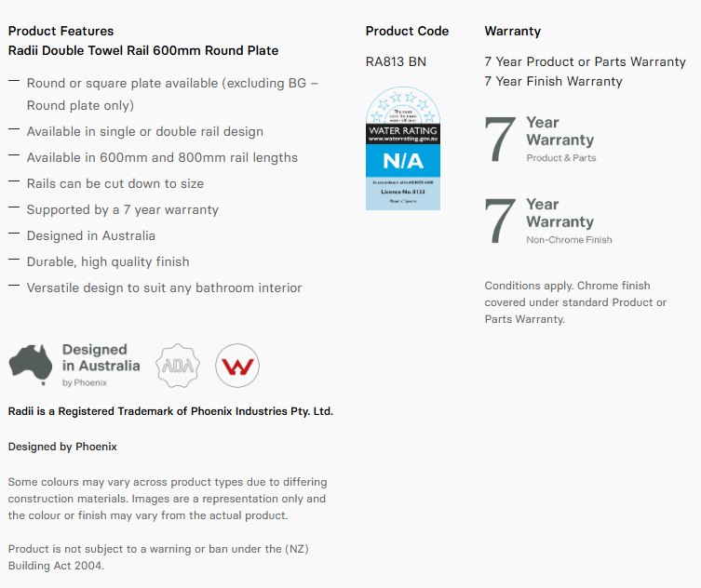Click the Product Features heading
This screenshot has height=588, width=701.
coord(61,31)
